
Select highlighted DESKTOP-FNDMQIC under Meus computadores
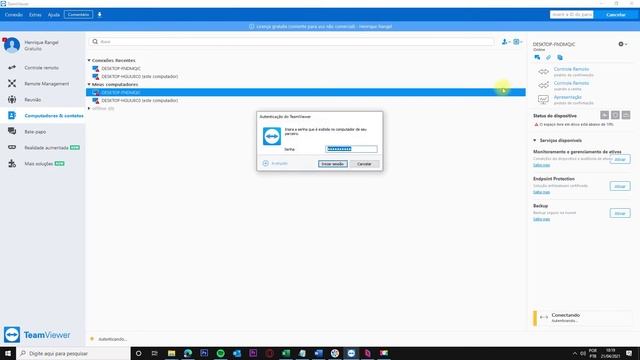click(306, 92)
